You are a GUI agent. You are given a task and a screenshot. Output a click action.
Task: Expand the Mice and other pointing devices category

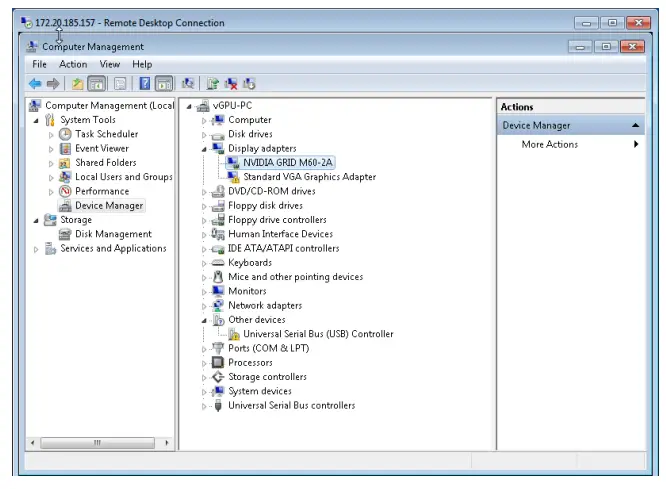coord(204,278)
